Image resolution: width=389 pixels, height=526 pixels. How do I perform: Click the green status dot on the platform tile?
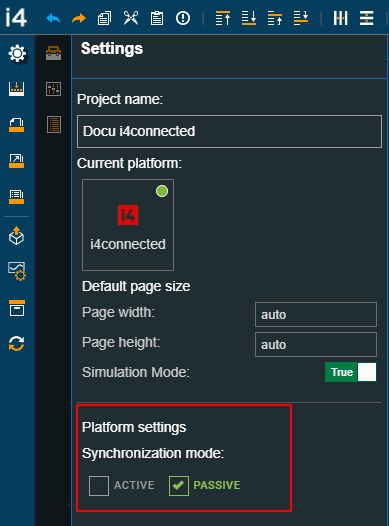click(162, 191)
